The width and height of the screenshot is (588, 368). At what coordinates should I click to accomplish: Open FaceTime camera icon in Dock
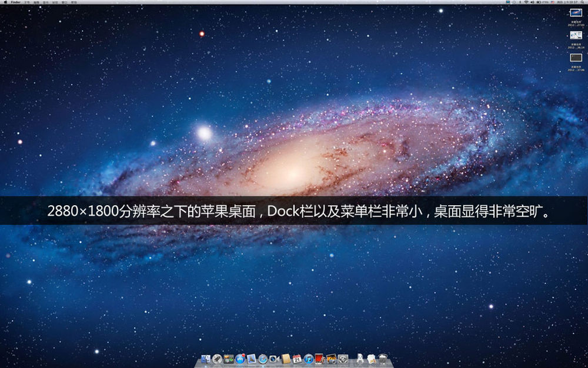click(x=274, y=359)
